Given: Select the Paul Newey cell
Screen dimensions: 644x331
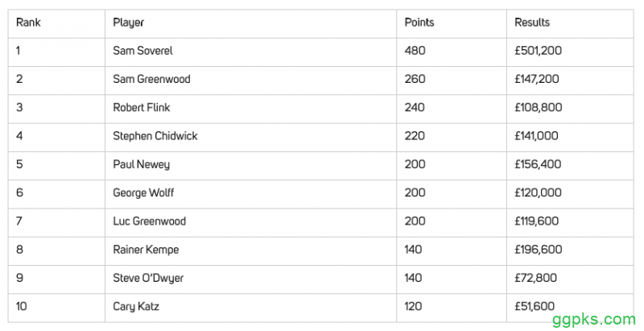Looking at the screenshot, I should pos(141,164).
